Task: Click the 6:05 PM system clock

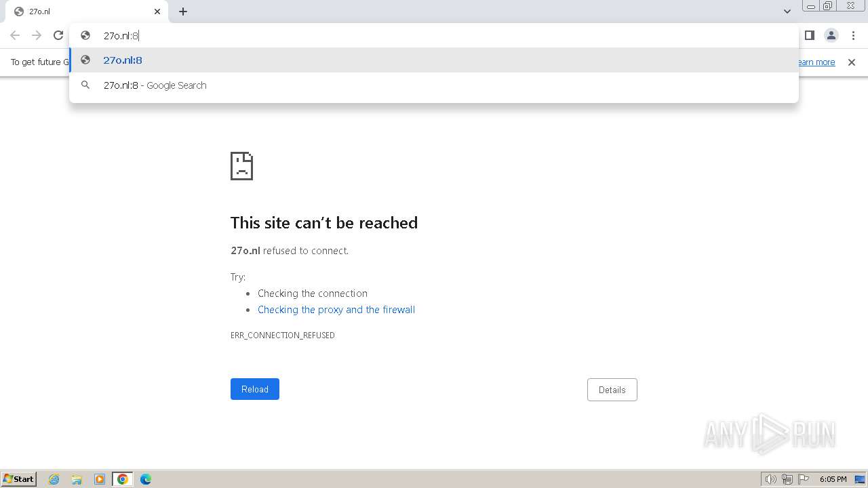Action: point(833,479)
